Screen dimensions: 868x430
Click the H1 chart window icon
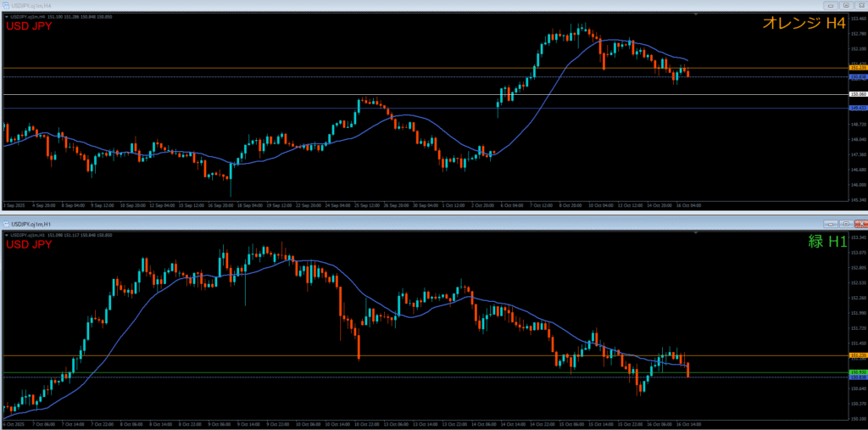click(x=5, y=223)
